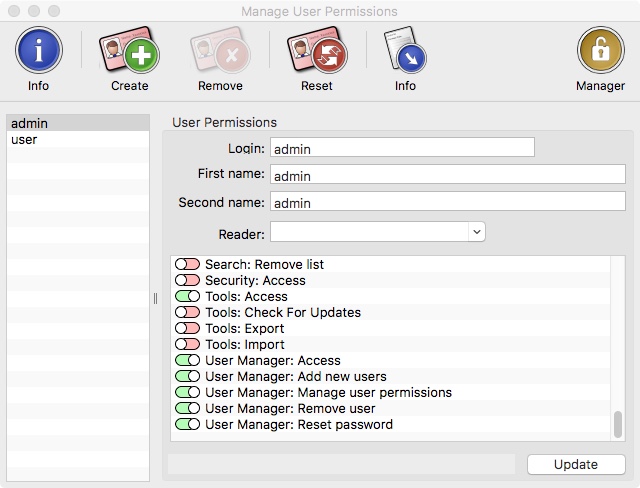Open the document Info icon with arrow
The image size is (640, 488).
click(x=405, y=50)
